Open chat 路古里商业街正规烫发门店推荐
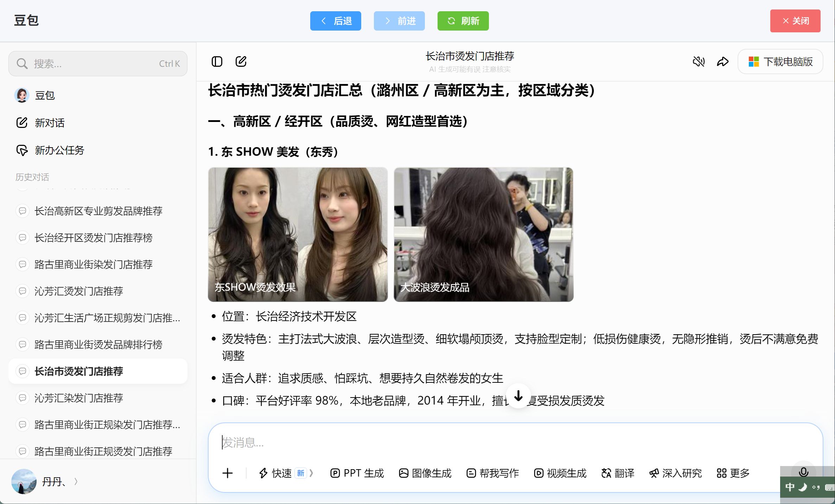This screenshot has height=504, width=835. [x=98, y=451]
